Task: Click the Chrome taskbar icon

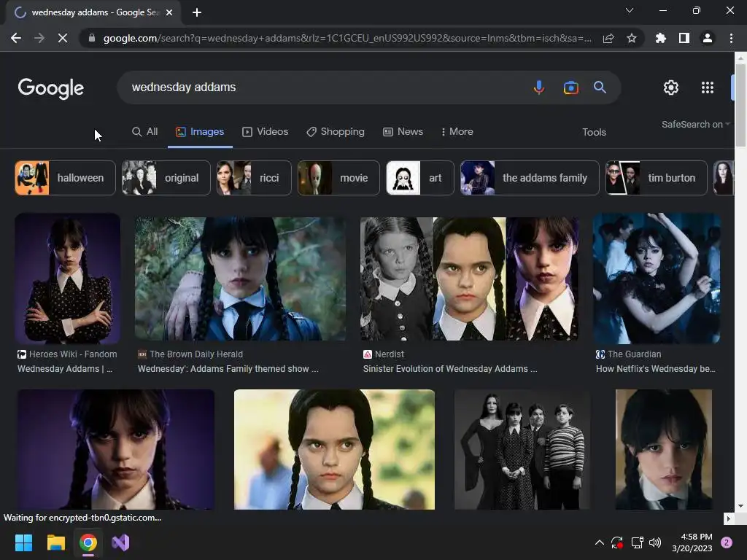Action: point(88,542)
